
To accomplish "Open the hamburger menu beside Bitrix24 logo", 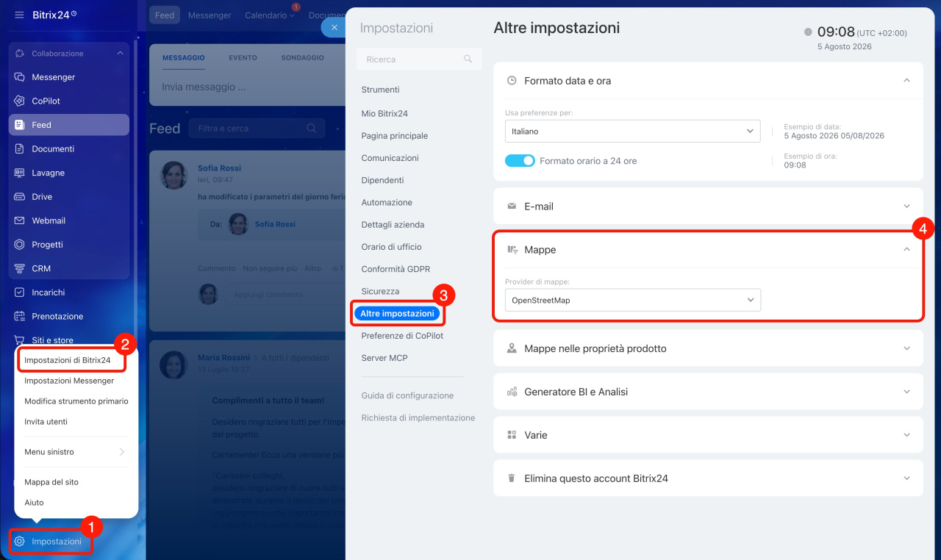I will pyautogui.click(x=19, y=15).
